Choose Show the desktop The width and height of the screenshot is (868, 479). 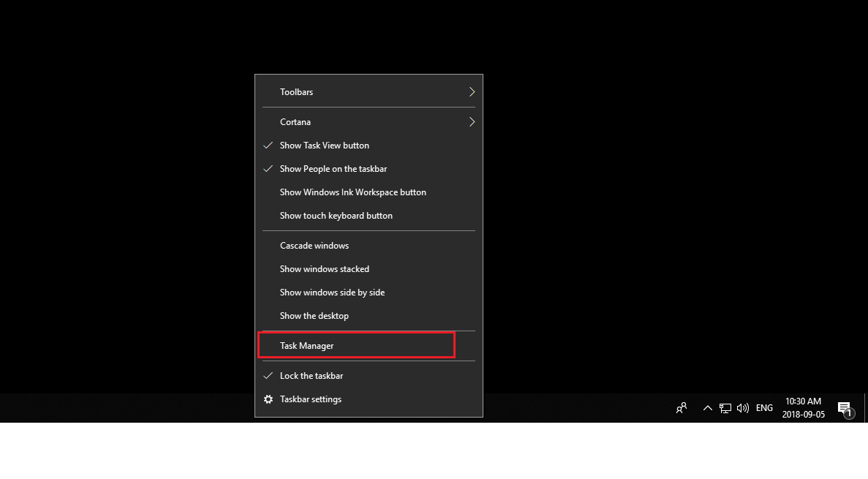369,316
